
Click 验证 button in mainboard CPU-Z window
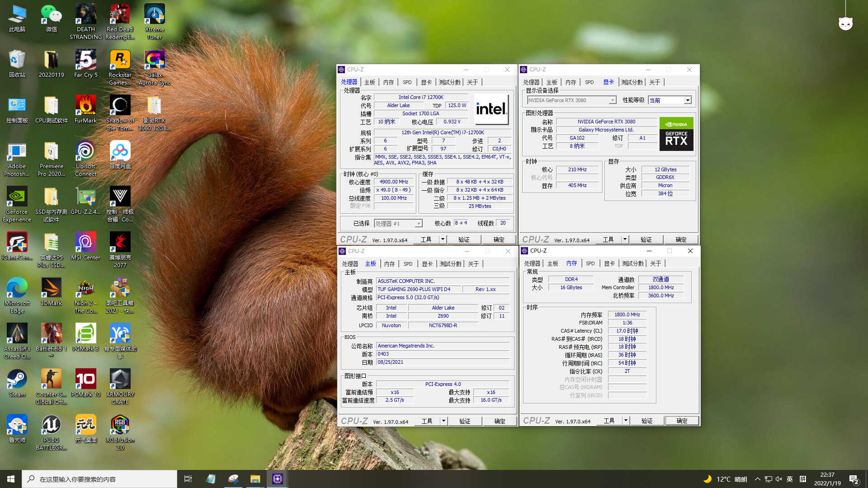coord(465,421)
